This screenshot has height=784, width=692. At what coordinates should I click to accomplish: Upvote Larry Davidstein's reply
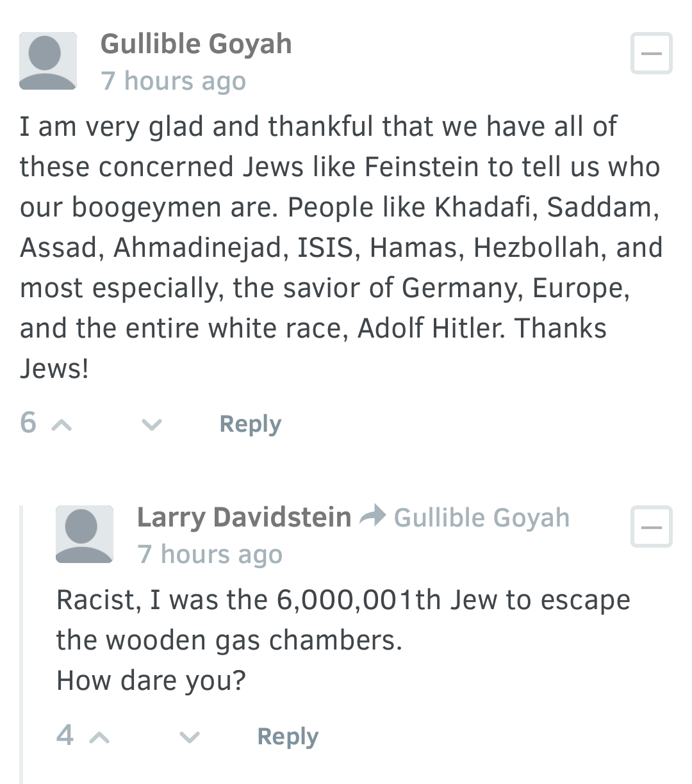[x=99, y=737]
